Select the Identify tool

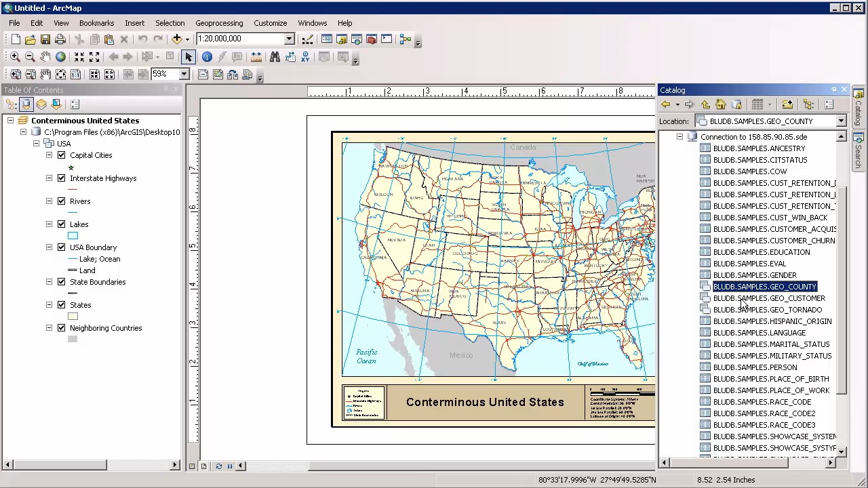207,57
